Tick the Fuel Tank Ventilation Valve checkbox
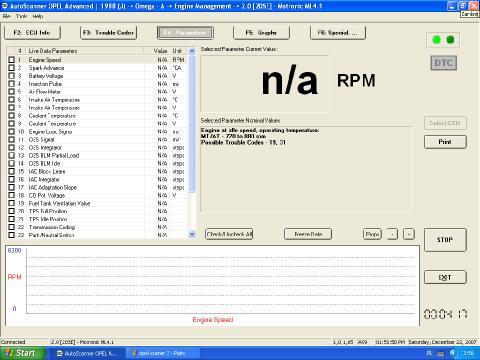This screenshot has width=480, height=360. 11,203
